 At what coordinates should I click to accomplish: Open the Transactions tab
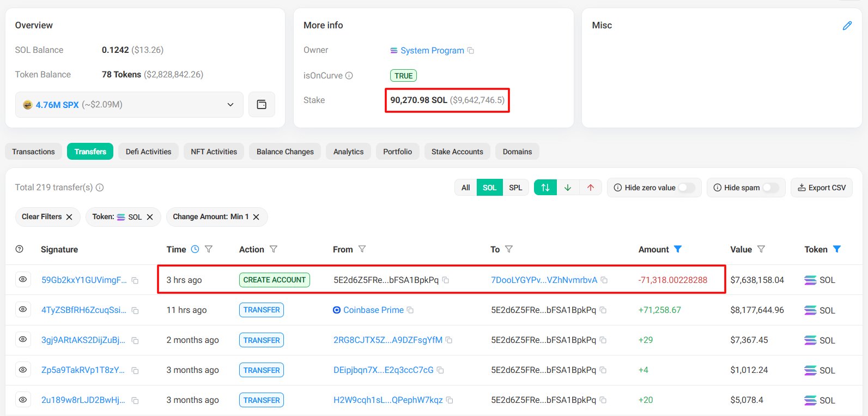(33, 152)
